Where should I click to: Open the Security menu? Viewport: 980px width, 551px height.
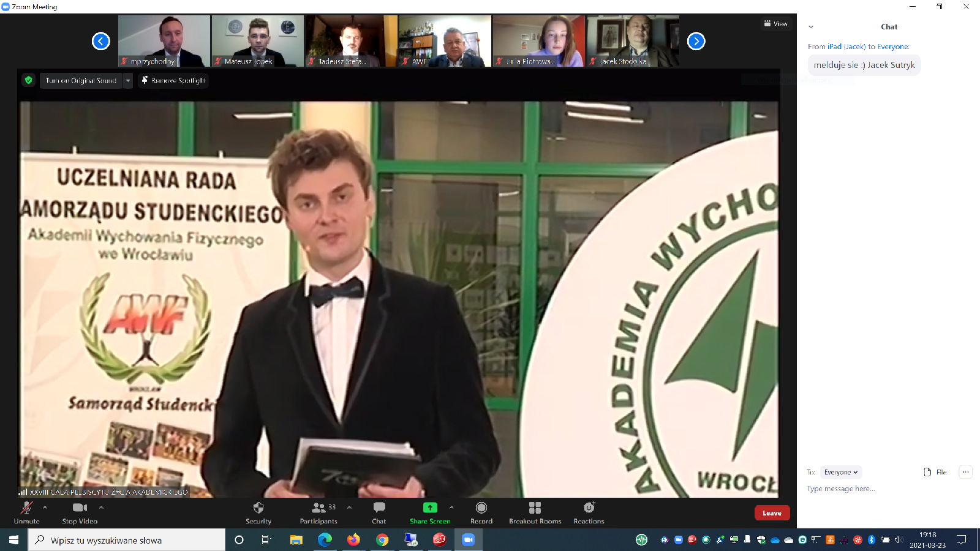coord(258,512)
